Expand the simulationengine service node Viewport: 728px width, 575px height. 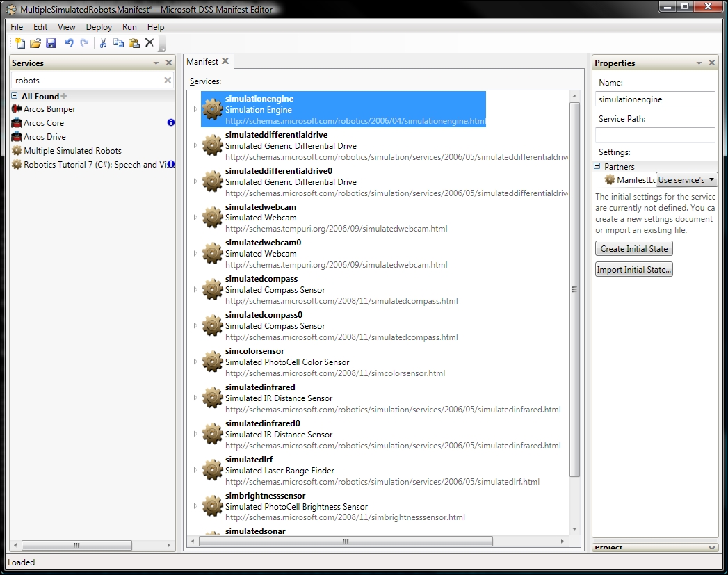click(195, 109)
